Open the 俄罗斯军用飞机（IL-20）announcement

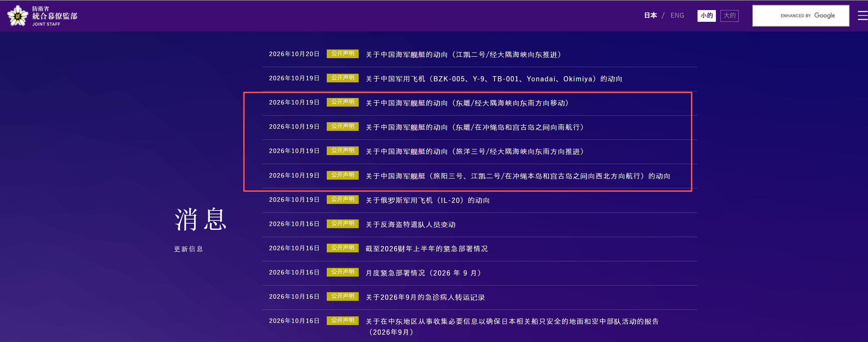pyautogui.click(x=428, y=200)
